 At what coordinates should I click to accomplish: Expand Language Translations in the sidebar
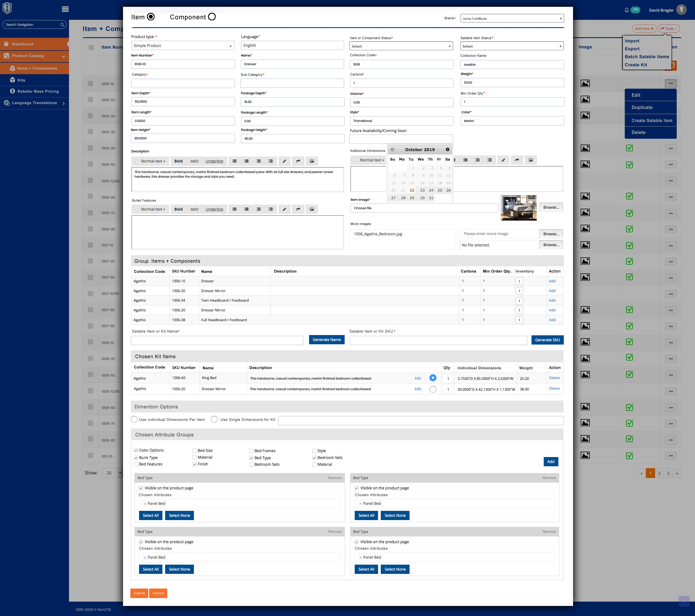pyautogui.click(x=64, y=104)
